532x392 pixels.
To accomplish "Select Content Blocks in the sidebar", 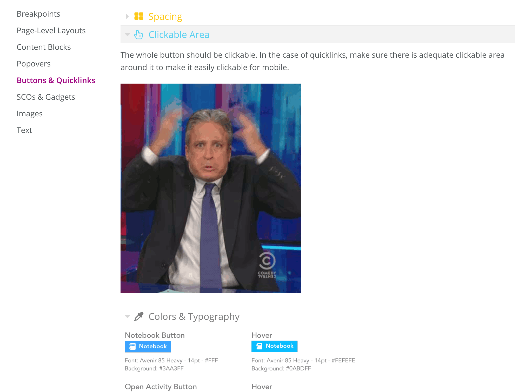I will pyautogui.click(x=44, y=47).
